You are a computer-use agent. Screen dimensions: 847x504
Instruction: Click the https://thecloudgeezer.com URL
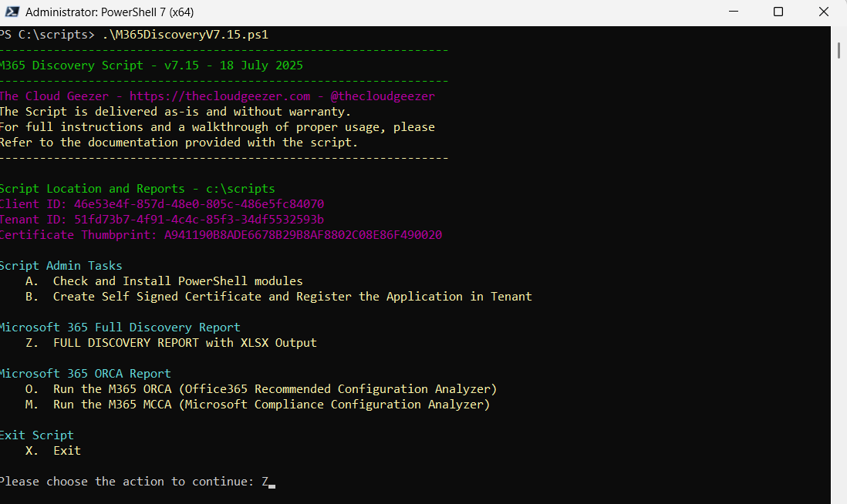coord(220,96)
